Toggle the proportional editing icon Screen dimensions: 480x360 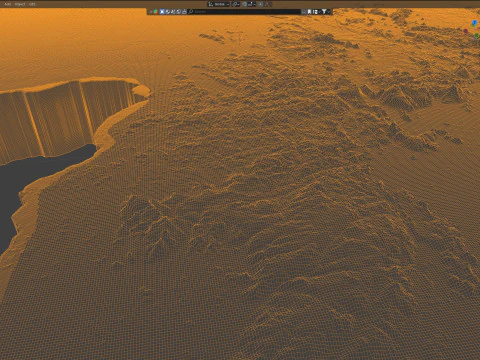[261, 4]
